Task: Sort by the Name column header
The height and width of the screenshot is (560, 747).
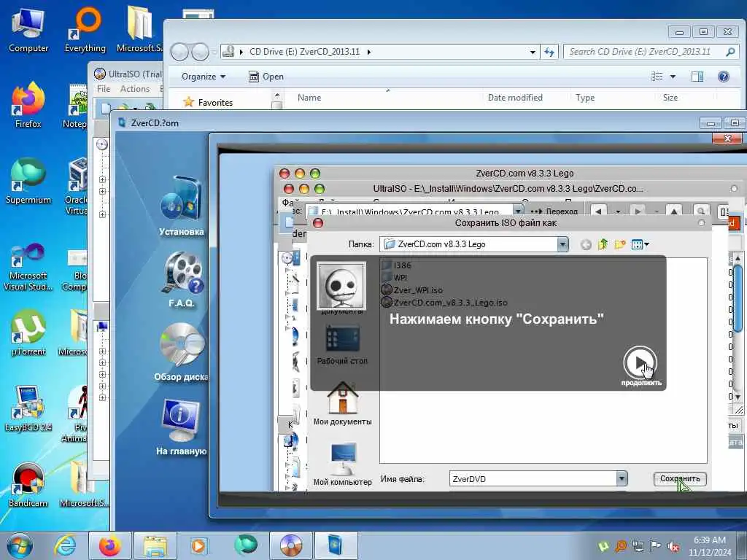Action: pos(309,98)
